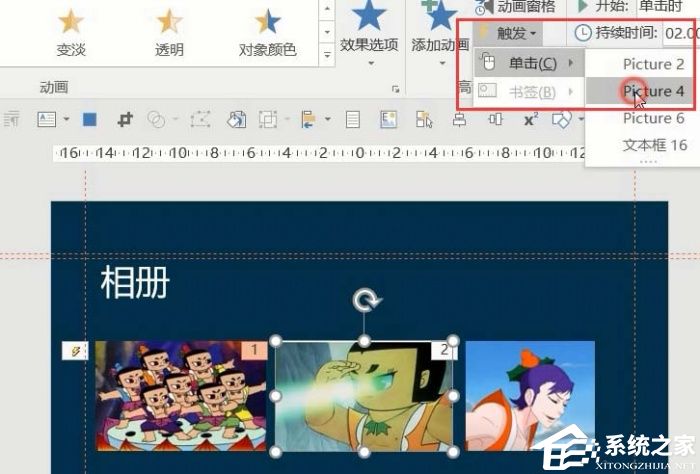Choose 书签(B) in the trigger menu
700x474 pixels.
click(529, 91)
